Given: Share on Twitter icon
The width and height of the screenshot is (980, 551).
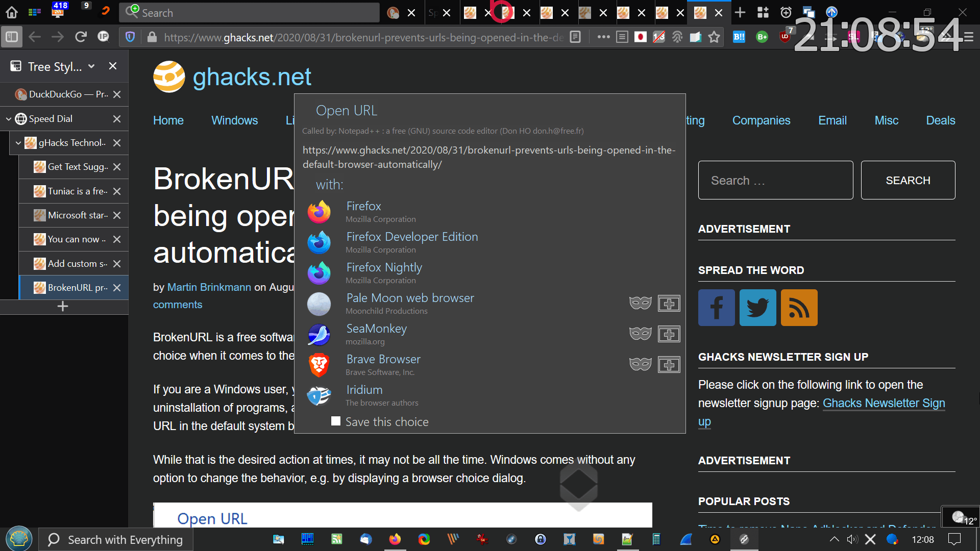Looking at the screenshot, I should point(757,308).
